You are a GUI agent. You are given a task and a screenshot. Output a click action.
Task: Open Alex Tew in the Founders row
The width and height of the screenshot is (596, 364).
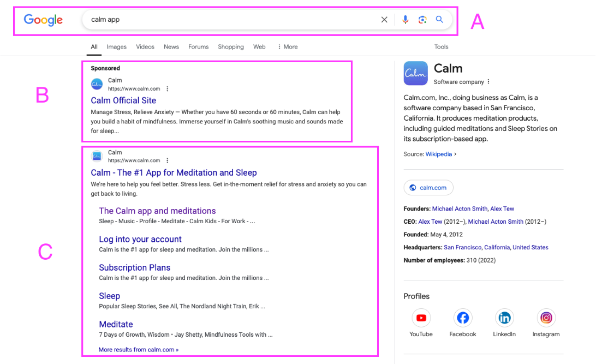[502, 208]
